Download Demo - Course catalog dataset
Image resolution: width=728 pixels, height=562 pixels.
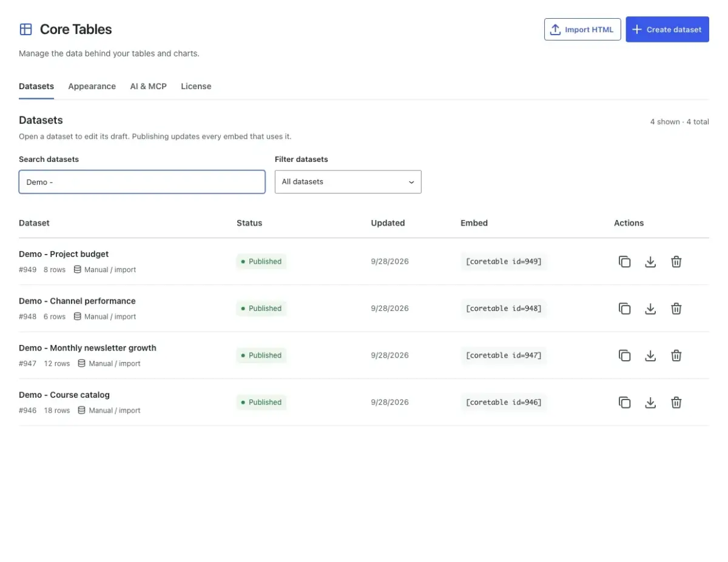click(x=650, y=402)
